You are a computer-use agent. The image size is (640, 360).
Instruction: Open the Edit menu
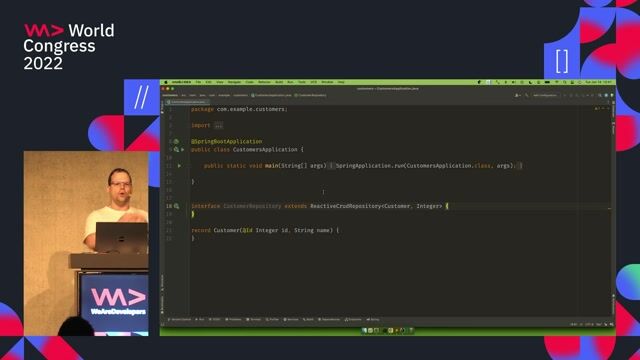click(x=209, y=82)
